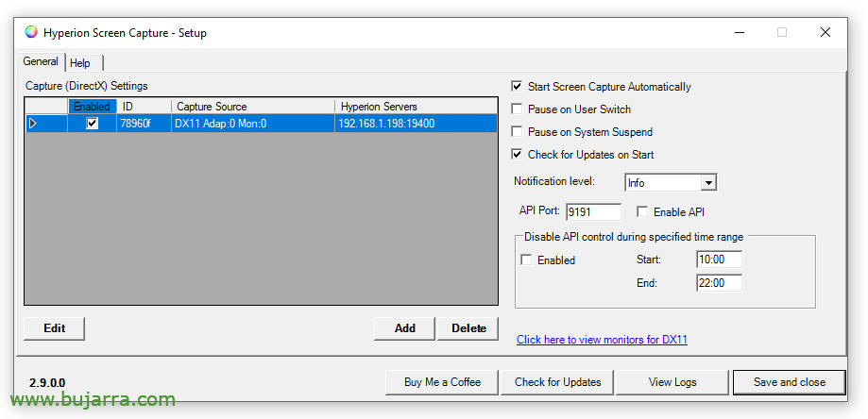Click the Hyperion color wheel app icon
This screenshot has height=419, width=868.
[31, 33]
